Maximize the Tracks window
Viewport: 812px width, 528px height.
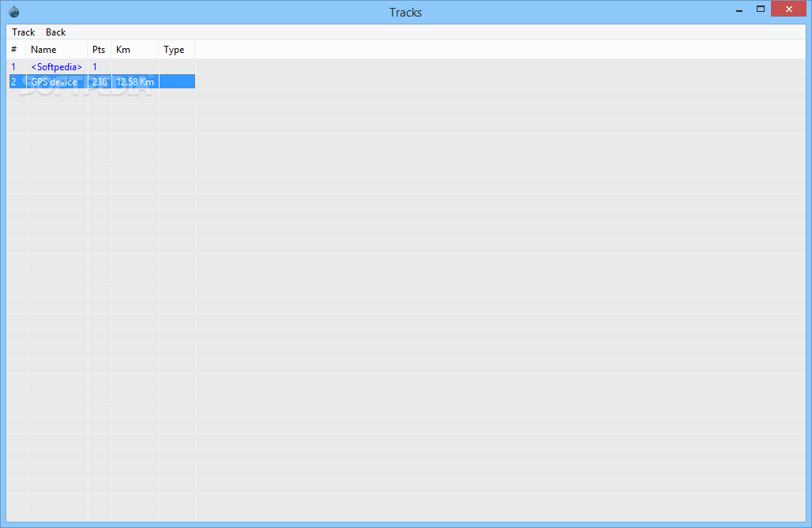point(760,9)
